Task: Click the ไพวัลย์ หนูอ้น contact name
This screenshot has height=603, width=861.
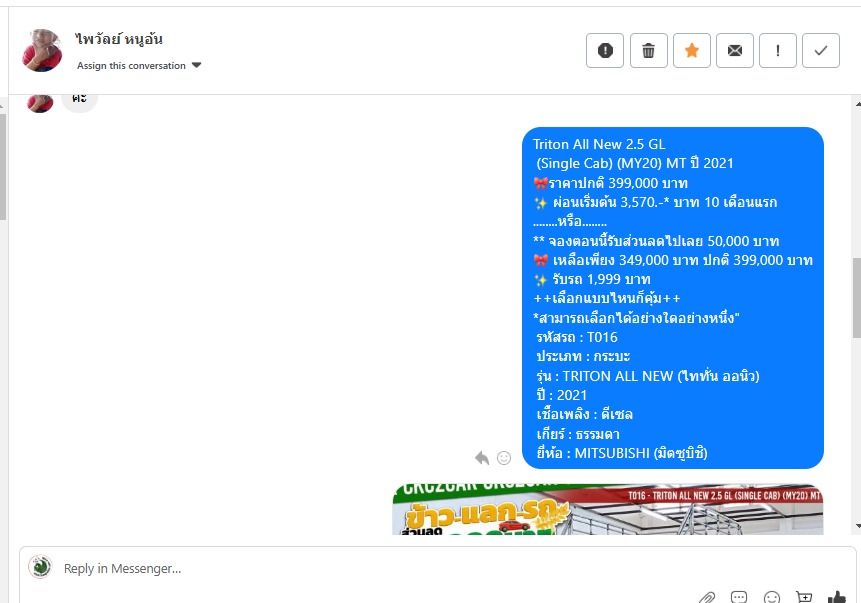Action: pyautogui.click(x=119, y=39)
